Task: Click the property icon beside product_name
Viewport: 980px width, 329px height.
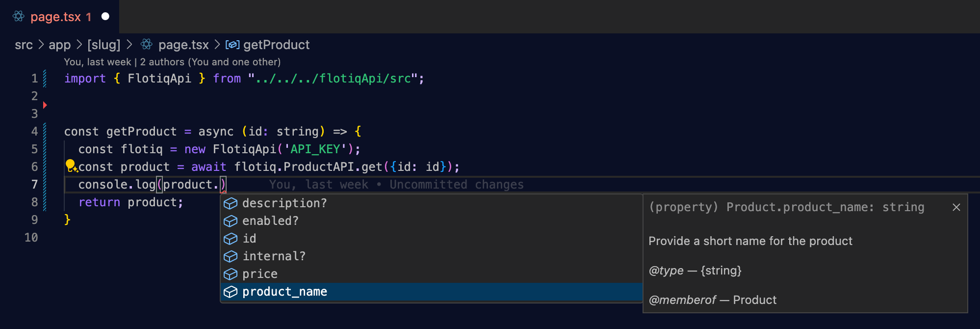Action: click(x=231, y=292)
